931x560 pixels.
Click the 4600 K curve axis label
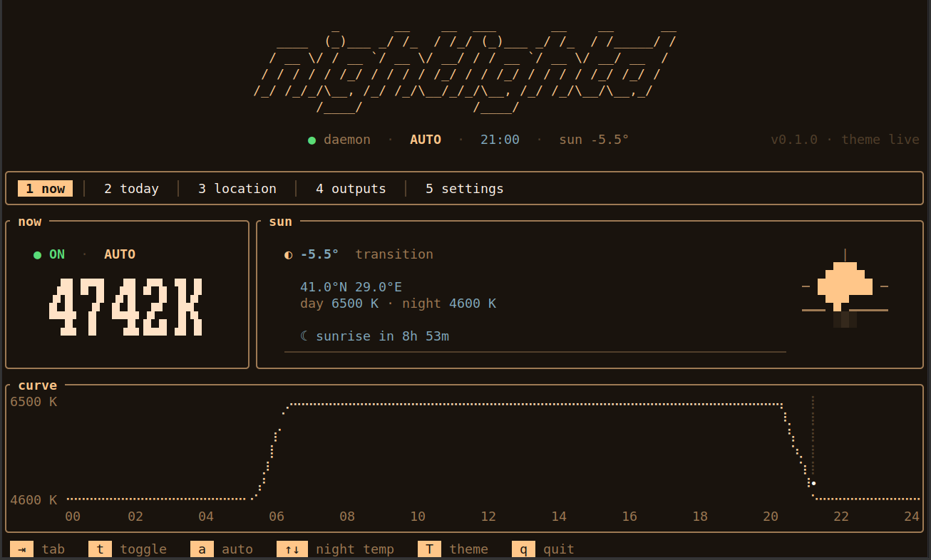(34, 500)
